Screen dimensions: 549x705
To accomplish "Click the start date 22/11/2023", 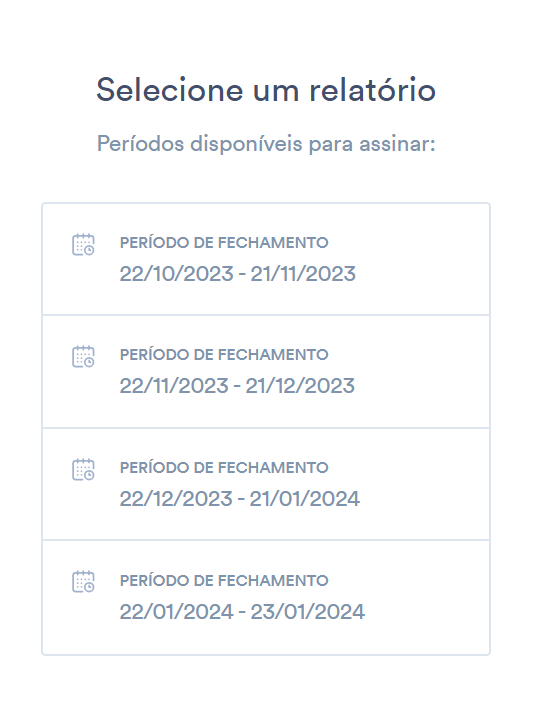I will (174, 386).
